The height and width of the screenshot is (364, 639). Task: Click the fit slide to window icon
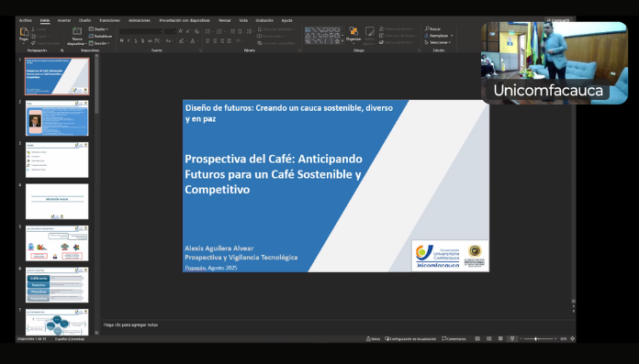point(573,338)
